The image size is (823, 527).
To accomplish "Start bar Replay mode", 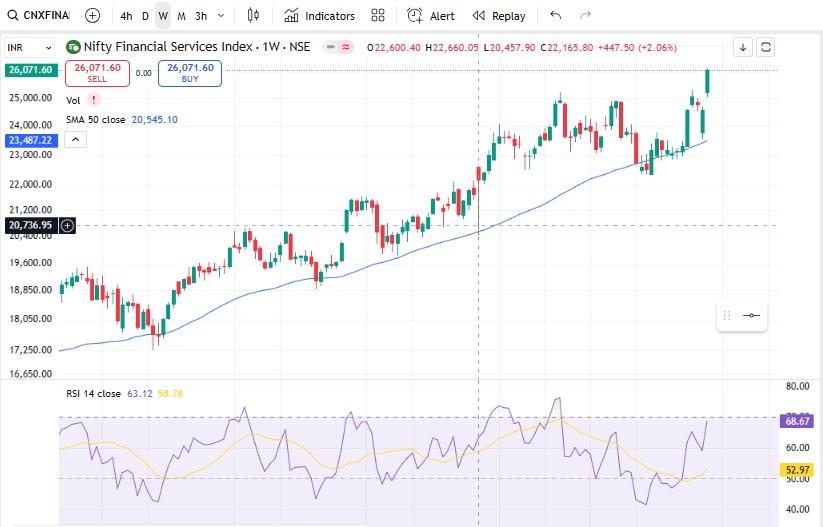I will [499, 16].
